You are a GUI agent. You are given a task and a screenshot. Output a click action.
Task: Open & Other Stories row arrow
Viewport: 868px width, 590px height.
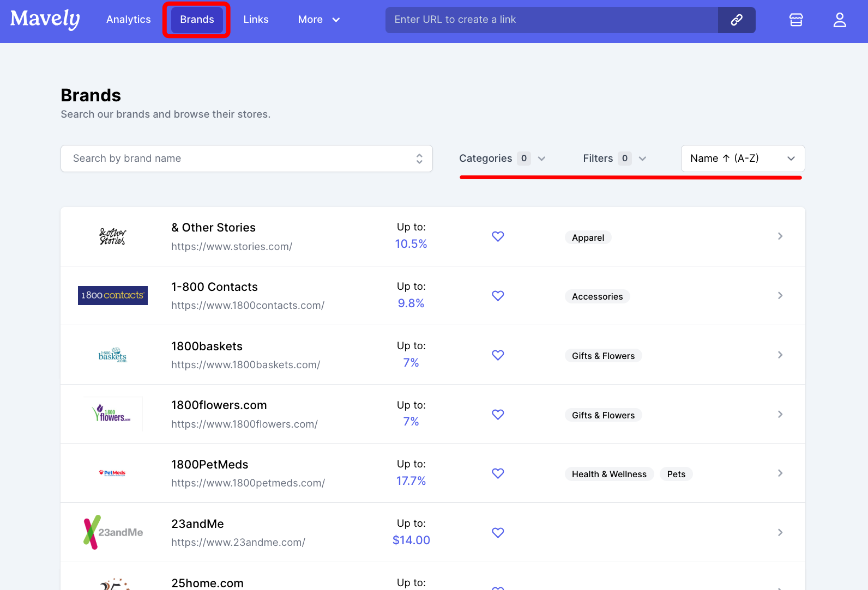[x=780, y=236]
